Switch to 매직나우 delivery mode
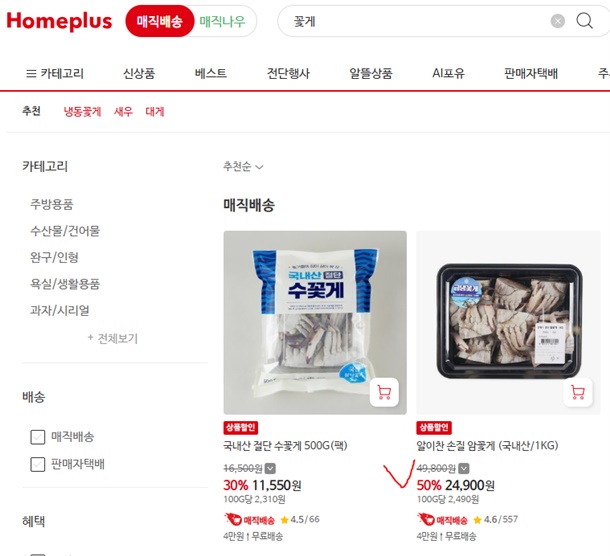Viewport: 610px width, 556px height. point(222,21)
